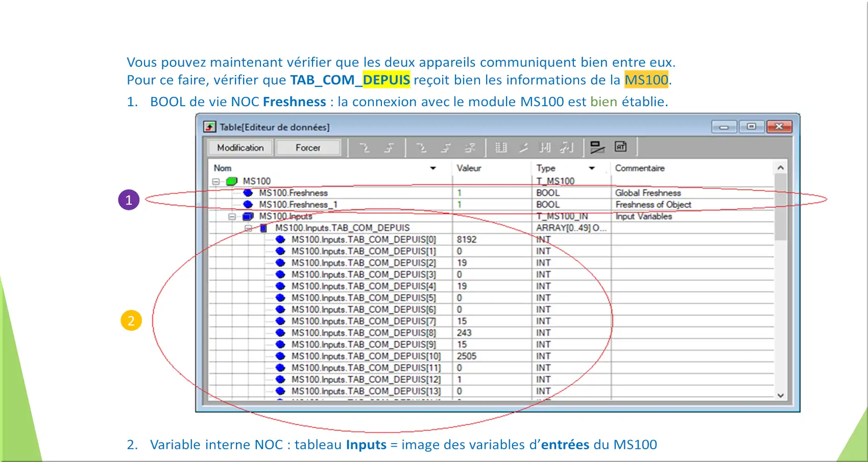Viewport: 868px width, 462px height.
Task: Select MS100.Inputs.TAB_COM_DEPUIS[4] row
Action: tap(491, 286)
